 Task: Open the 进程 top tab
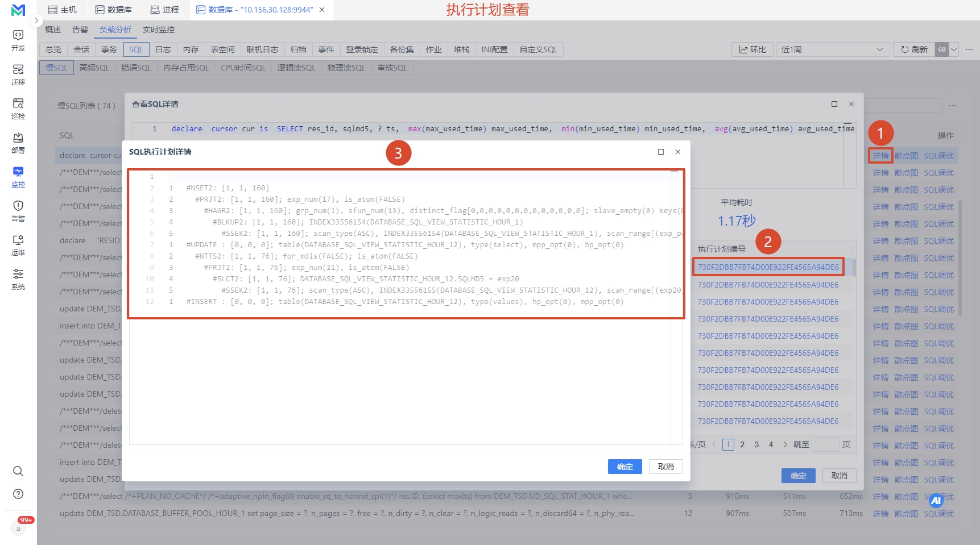tap(165, 10)
